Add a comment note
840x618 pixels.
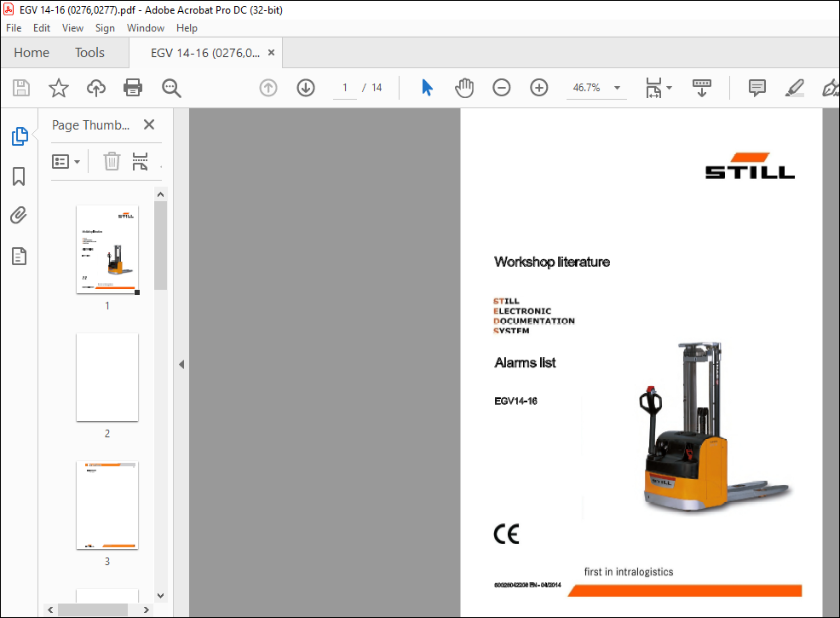(x=757, y=87)
